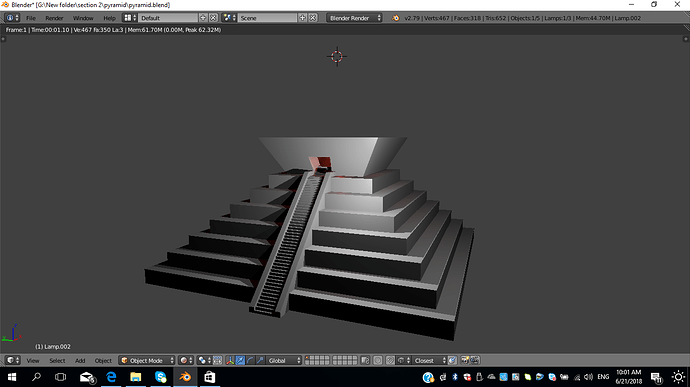Open the scene browser icon
The image size is (690, 387).
pyautogui.click(x=229, y=18)
